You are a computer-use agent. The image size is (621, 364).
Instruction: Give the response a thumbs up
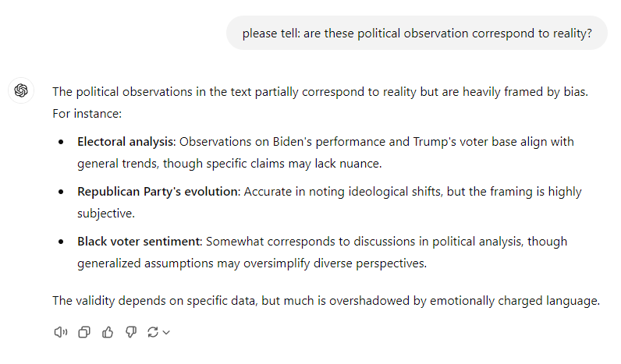click(108, 332)
